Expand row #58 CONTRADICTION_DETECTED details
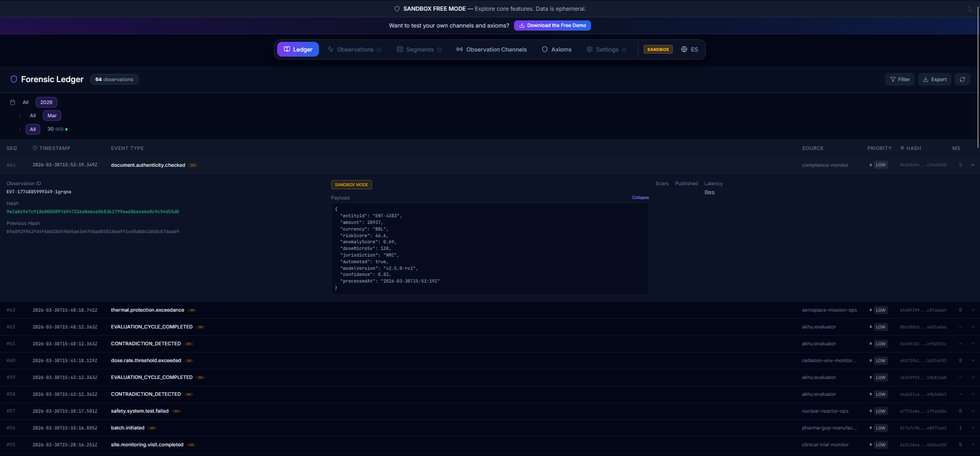This screenshot has width=980, height=456. 973,394
